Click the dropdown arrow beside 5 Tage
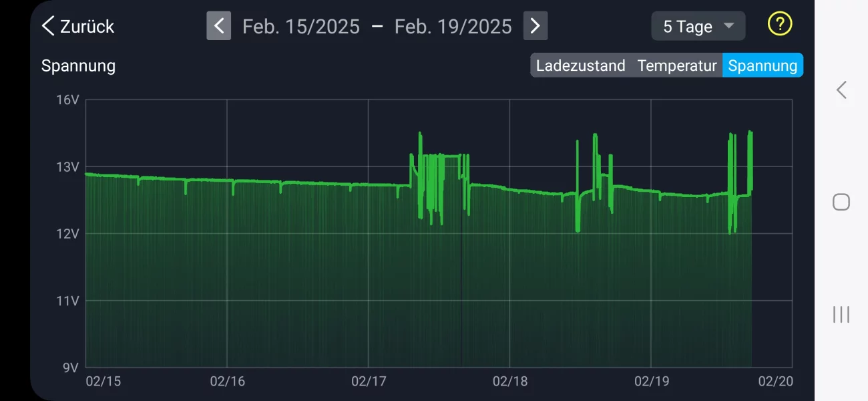Screen dimensions: 868x401 728,26
